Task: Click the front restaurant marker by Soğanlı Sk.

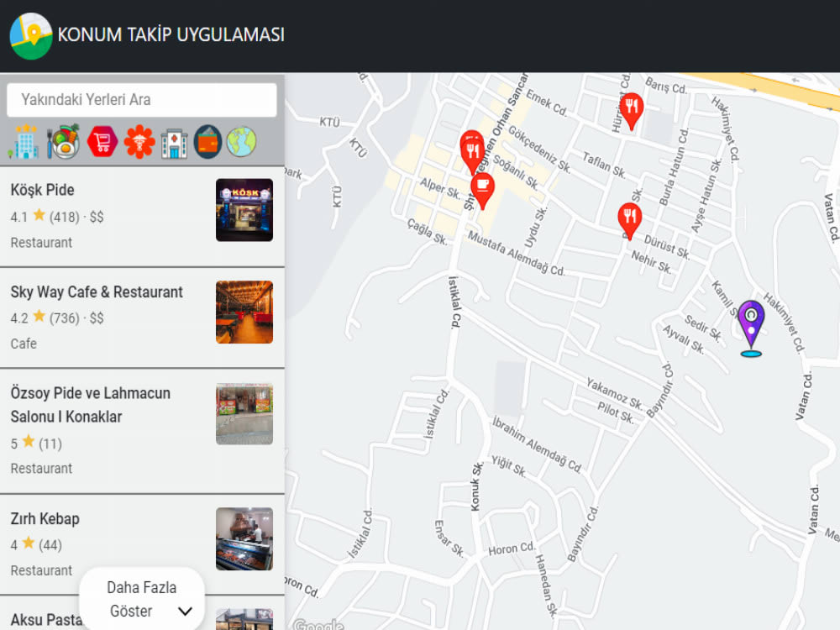Action: [x=472, y=155]
